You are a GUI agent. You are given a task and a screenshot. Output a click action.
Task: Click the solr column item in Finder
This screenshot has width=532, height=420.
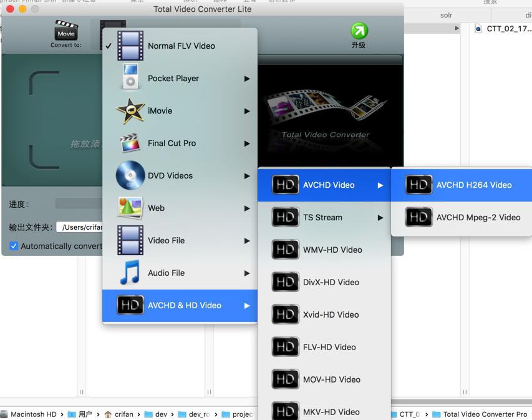pyautogui.click(x=446, y=15)
